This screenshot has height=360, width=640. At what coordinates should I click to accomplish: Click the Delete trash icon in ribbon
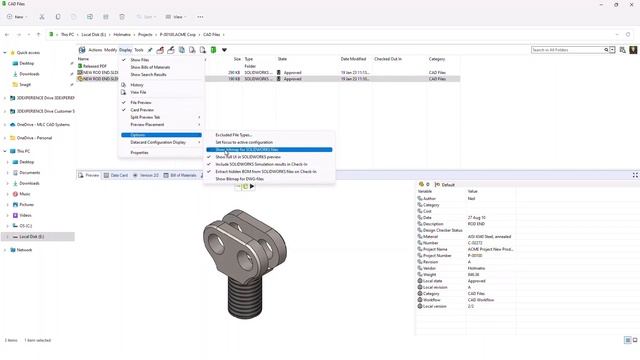pos(122,17)
